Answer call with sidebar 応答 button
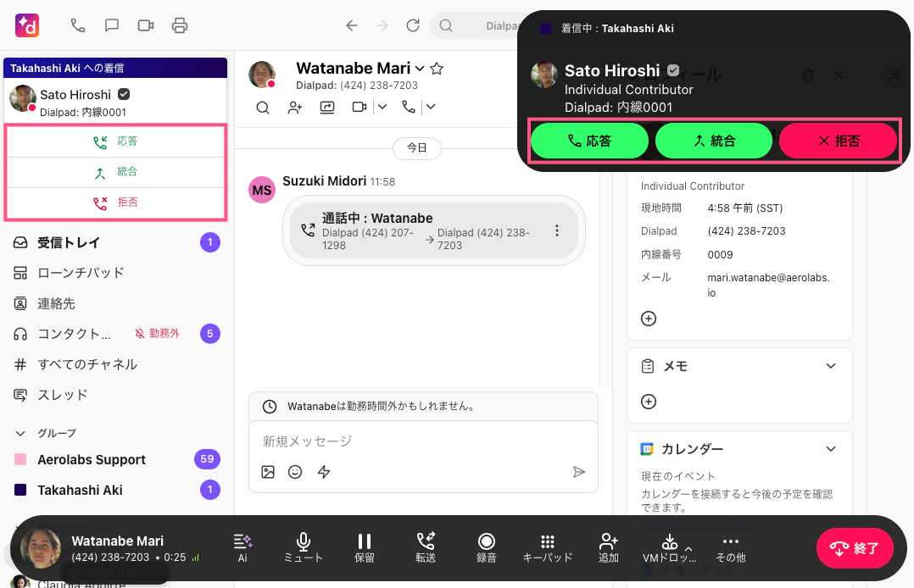 (x=115, y=141)
